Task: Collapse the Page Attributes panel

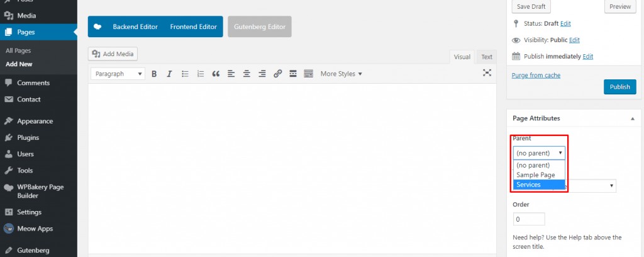Action: click(633, 118)
